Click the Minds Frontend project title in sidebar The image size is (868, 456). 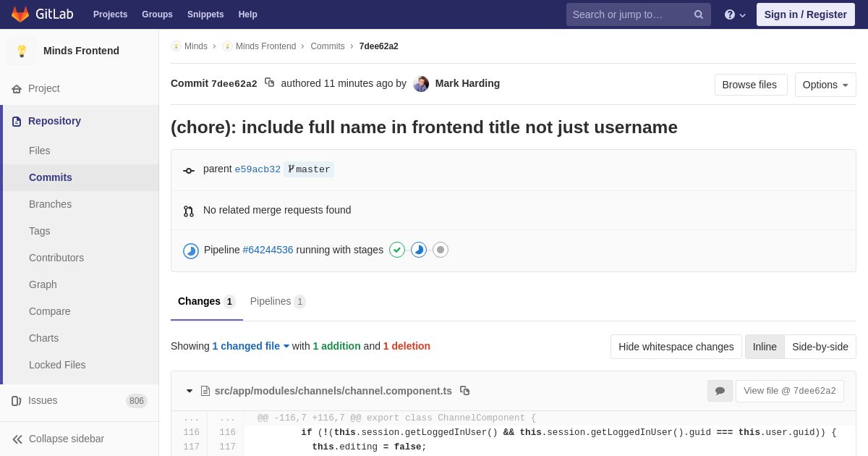click(x=81, y=51)
